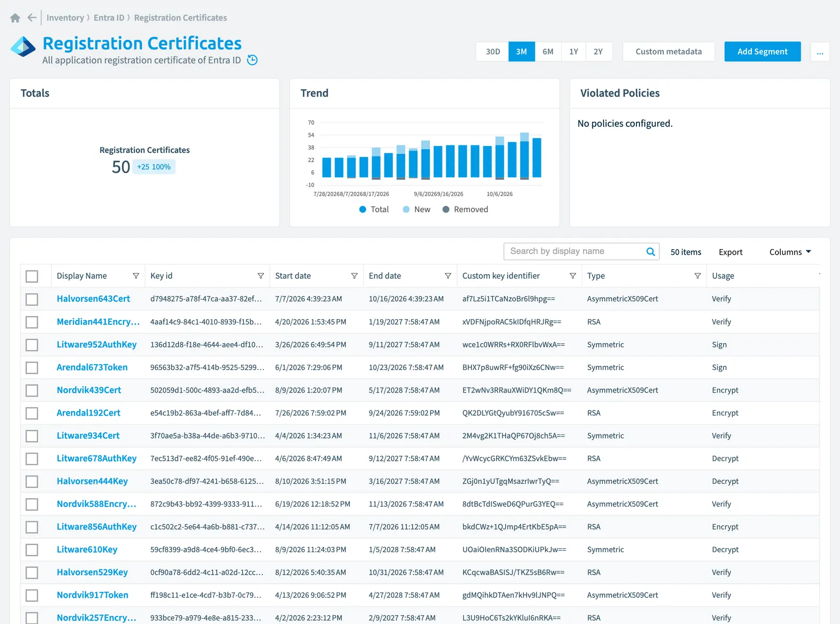This screenshot has width=840, height=624.
Task: Toggle the Total legend dot
Action: point(363,209)
